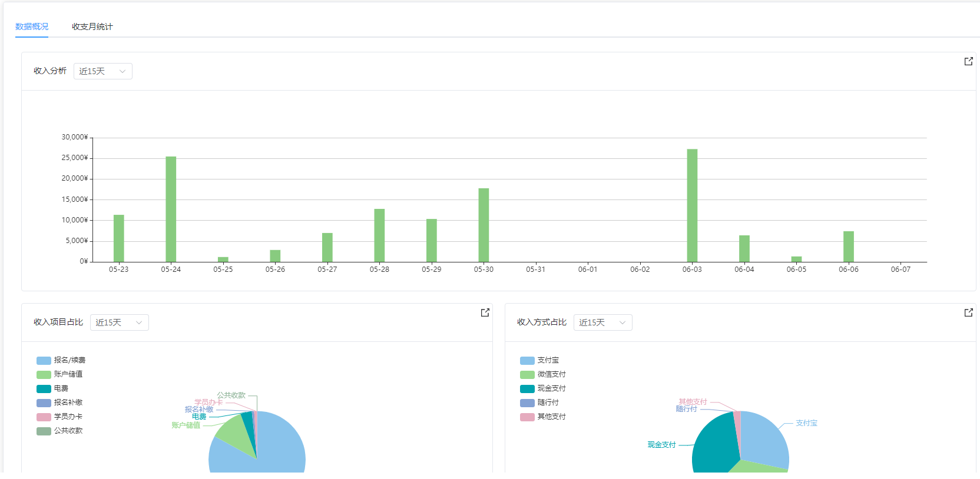This screenshot has height=479, width=980.
Task: Click the 收入项目占比 panel title
Action: (58, 322)
